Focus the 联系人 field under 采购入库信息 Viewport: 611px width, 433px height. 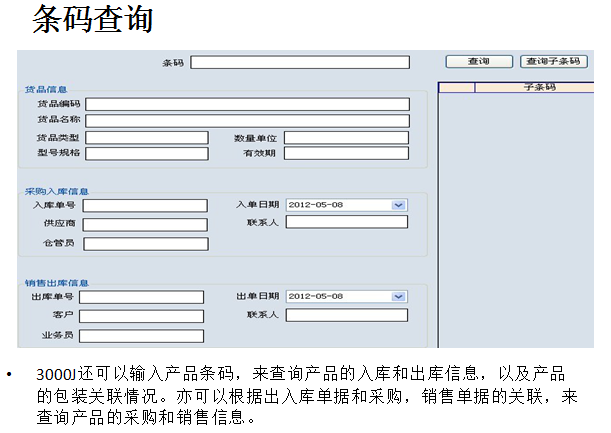[347, 222]
